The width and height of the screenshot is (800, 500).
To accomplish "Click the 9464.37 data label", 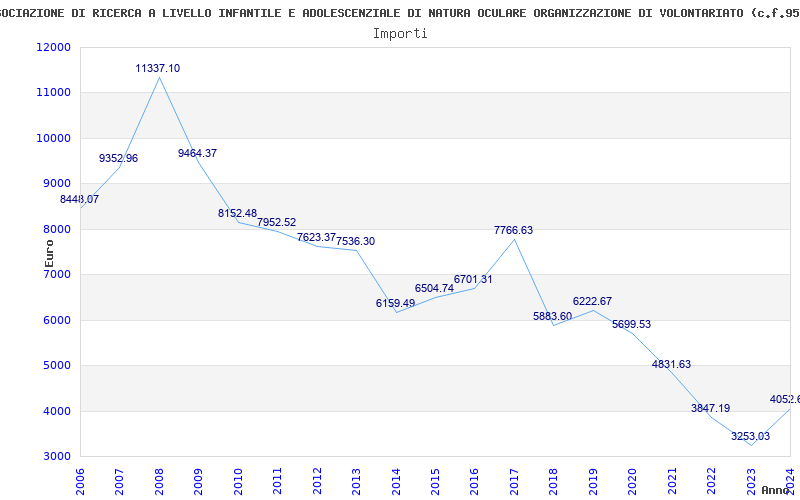I will (197, 153).
